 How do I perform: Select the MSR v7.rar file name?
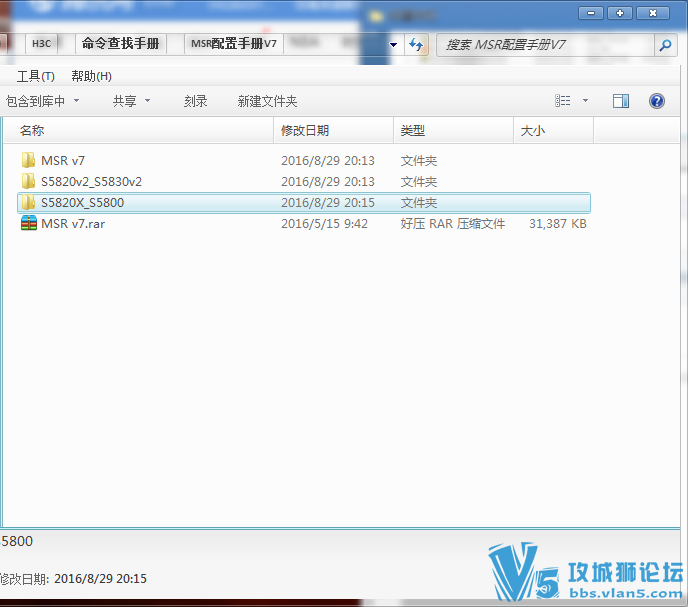73,224
